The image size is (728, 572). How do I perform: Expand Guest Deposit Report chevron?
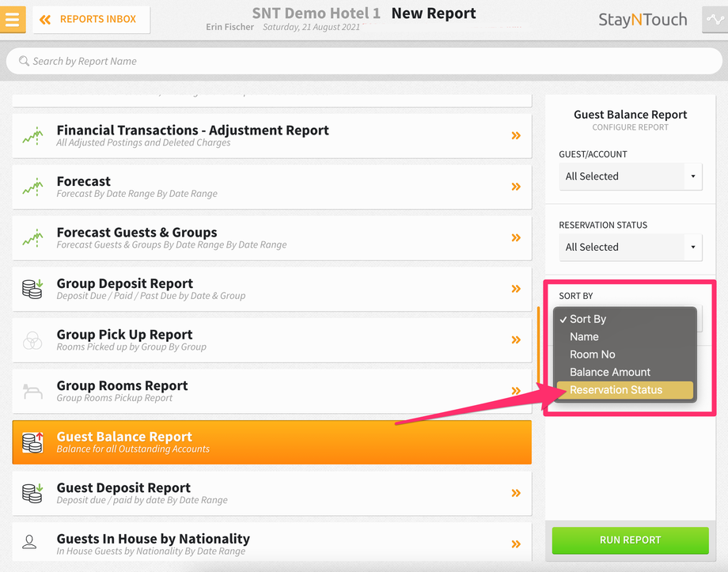pyautogui.click(x=516, y=493)
